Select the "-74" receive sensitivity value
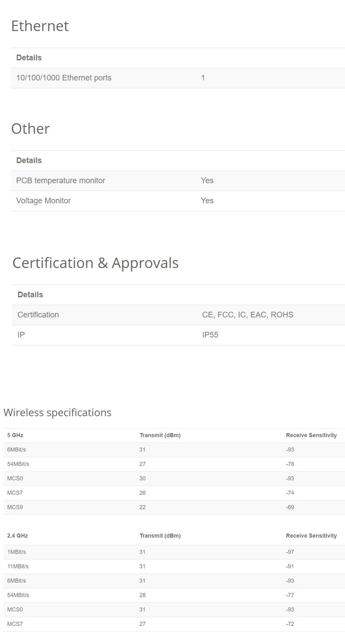Image resolution: width=345 pixels, height=644 pixels. 290,493
